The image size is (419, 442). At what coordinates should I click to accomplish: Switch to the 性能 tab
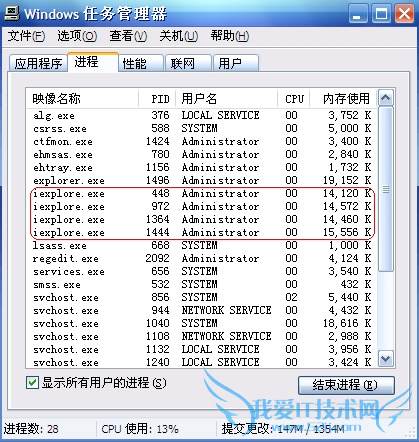tap(141, 63)
